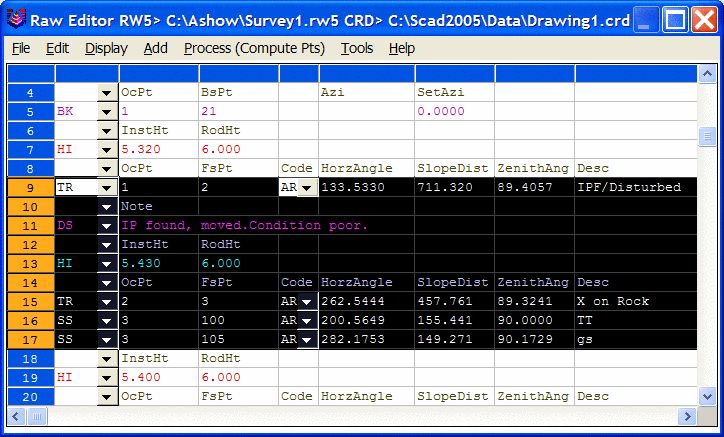
Task: Click the horizontal scrollbar thumb
Action: 37,416
